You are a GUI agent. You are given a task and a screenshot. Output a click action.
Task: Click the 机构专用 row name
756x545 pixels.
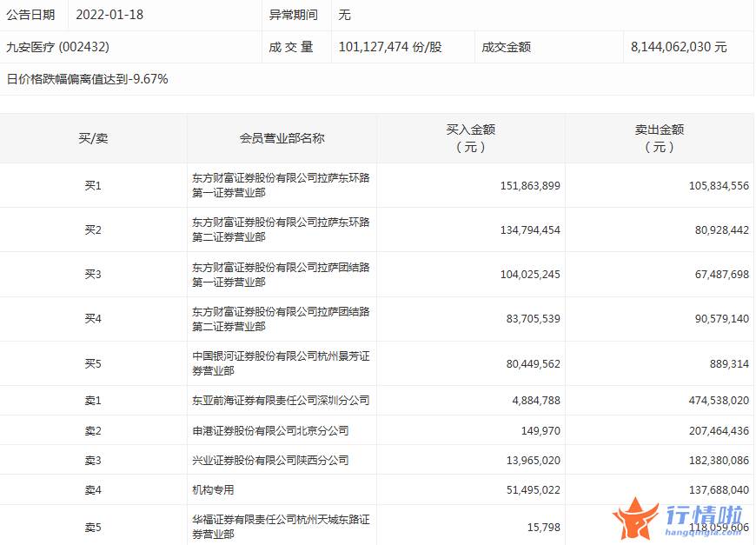point(213,489)
